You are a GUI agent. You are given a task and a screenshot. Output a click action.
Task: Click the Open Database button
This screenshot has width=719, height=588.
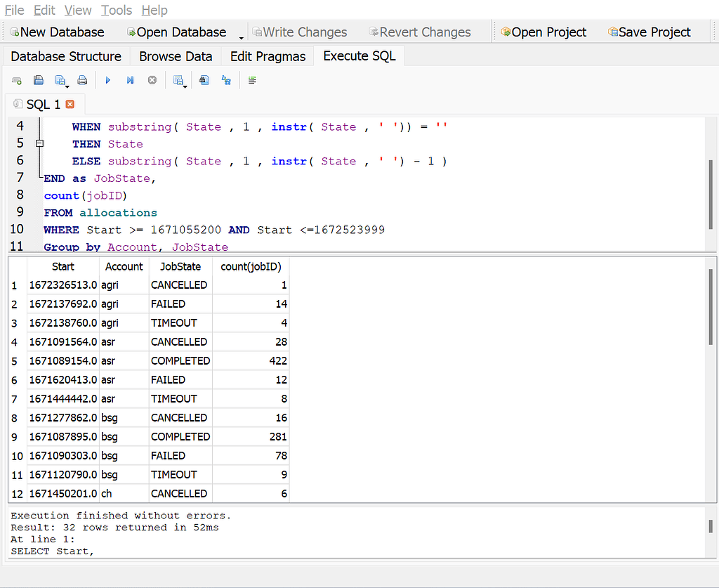tap(176, 32)
